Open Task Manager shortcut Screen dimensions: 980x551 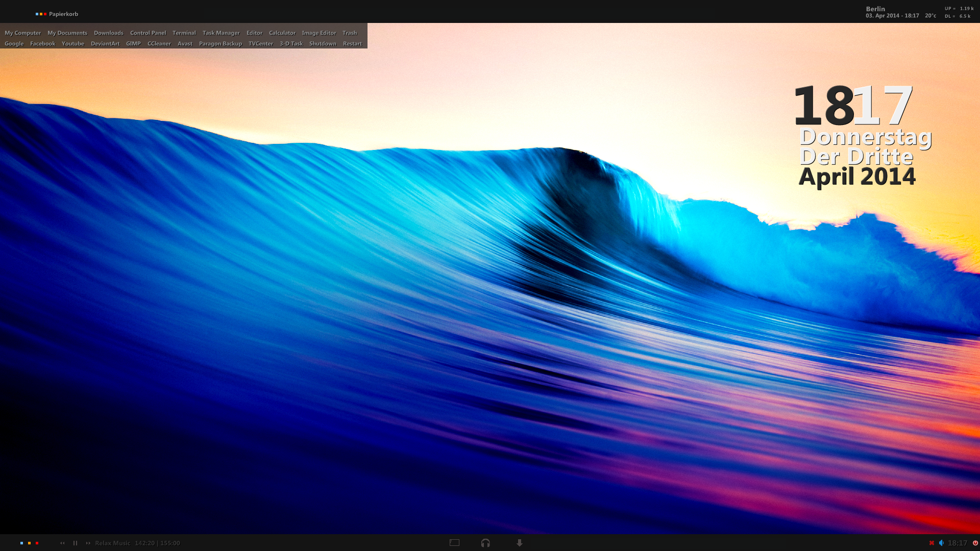pos(221,33)
